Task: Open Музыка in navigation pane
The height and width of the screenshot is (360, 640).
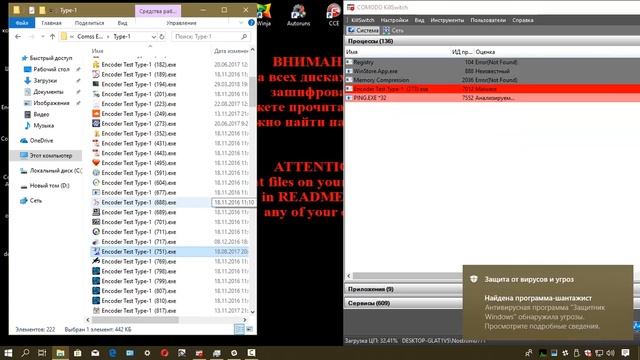Action: (43, 125)
